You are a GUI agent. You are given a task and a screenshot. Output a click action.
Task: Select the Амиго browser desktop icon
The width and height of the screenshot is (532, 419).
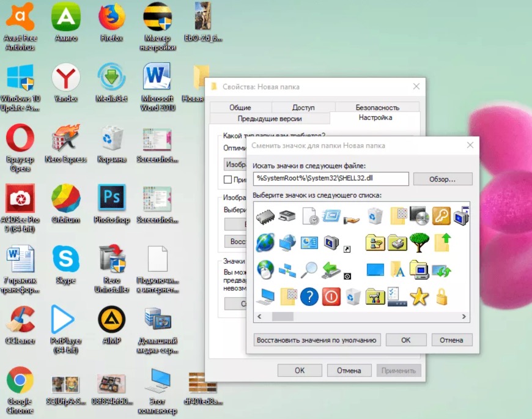tap(66, 21)
